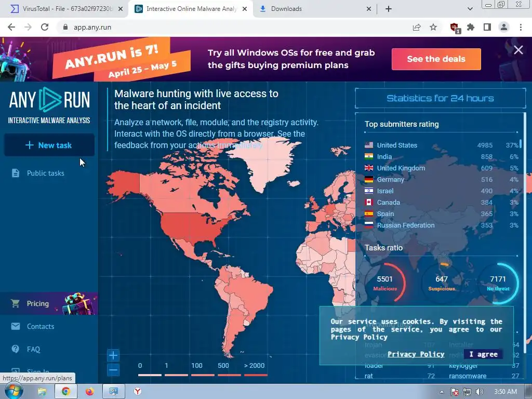Open Firefox from the taskbar
This screenshot has width=532, height=399.
89,392
